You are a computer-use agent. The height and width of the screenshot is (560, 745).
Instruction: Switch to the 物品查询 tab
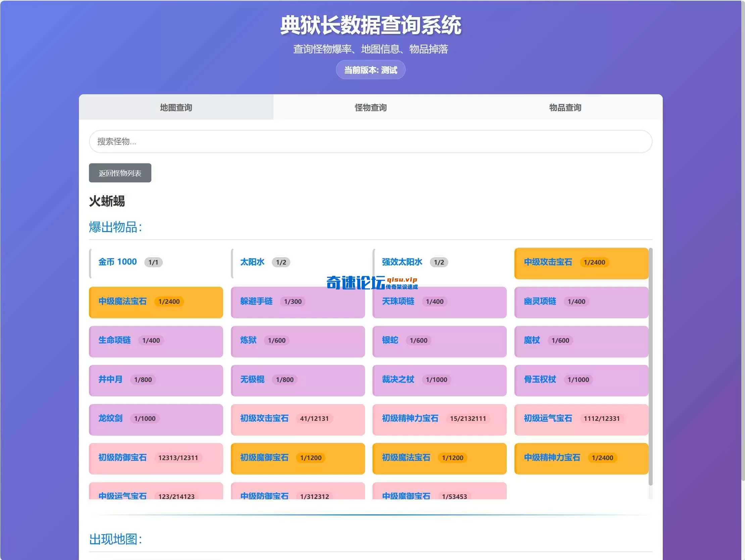point(564,107)
